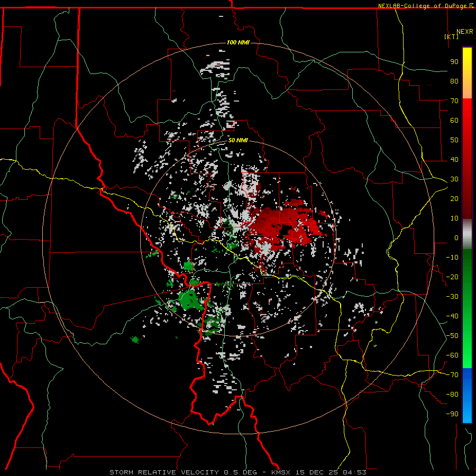Click the 90 value on the velocity scale

click(454, 62)
